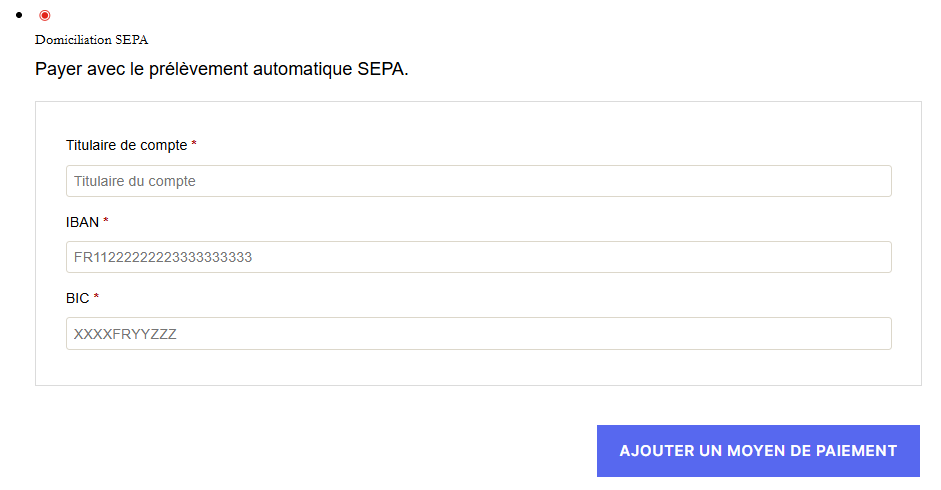Viewport: 941px width, 490px height.
Task: Click the XXXXFRYYZZZ placeholder text
Action: point(125,333)
